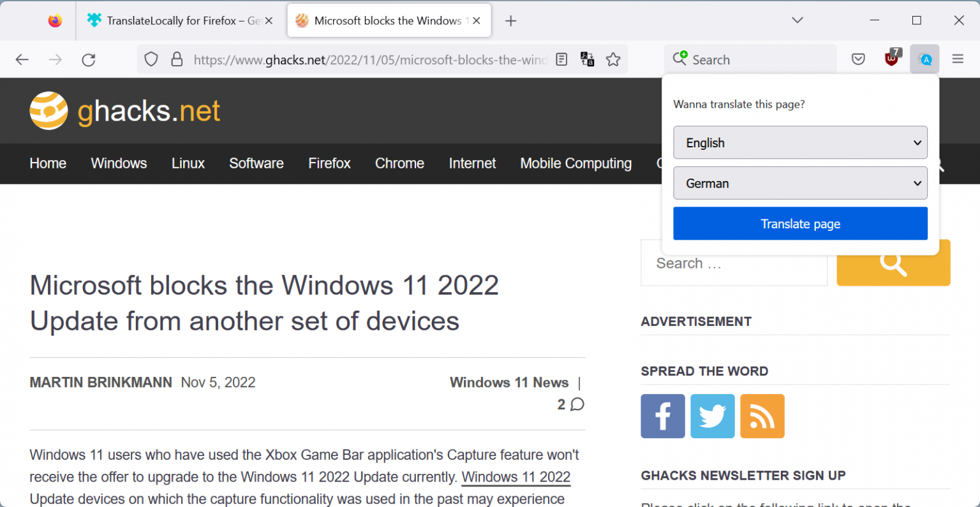This screenshot has width=980, height=507.
Task: Reload the current page
Action: (x=89, y=59)
